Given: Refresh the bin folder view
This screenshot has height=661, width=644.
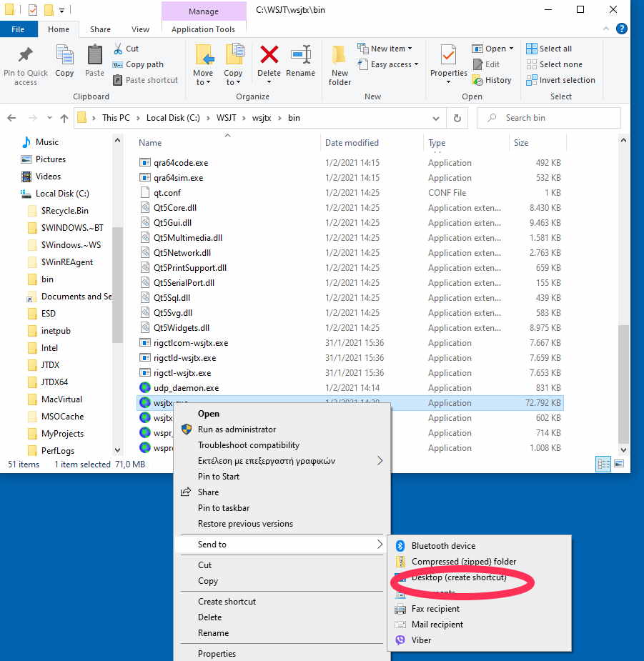Looking at the screenshot, I should 457,118.
